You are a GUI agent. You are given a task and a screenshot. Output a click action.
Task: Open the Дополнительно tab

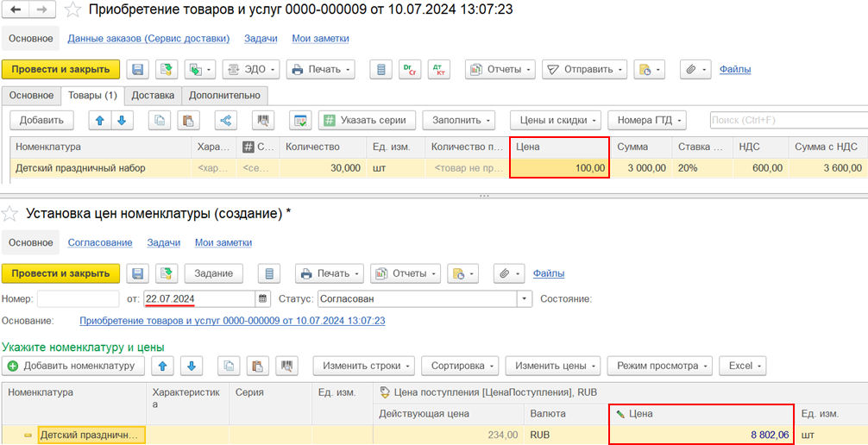coord(224,95)
